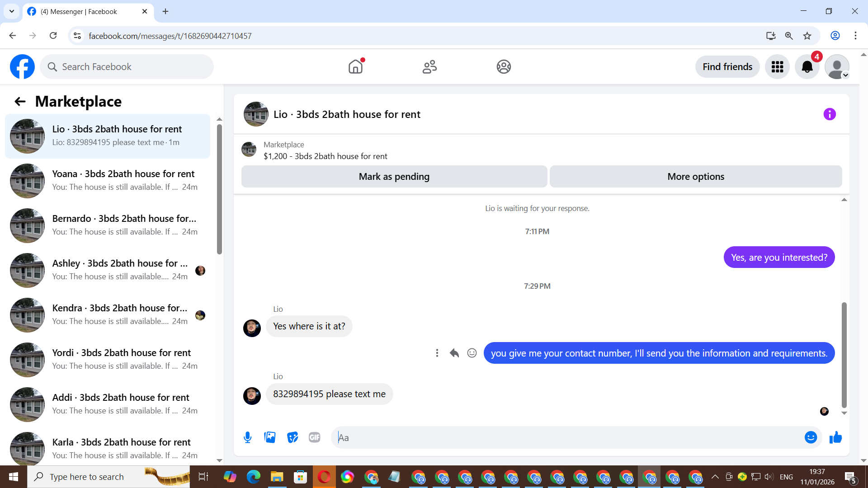Open the Groups icon in top navigation
Viewport: 868px width, 488px height.
pyautogui.click(x=504, y=67)
